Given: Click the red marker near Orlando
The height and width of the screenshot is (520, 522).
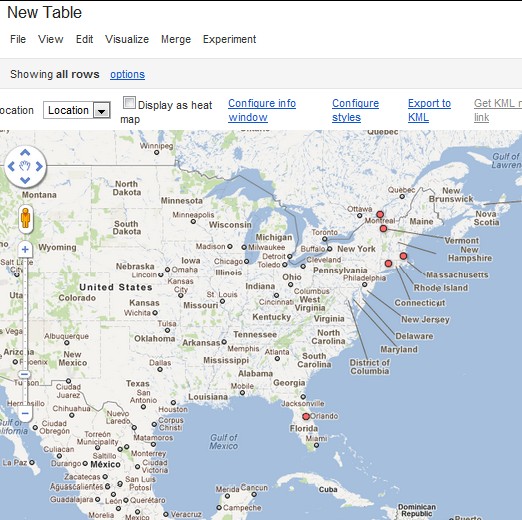Looking at the screenshot, I should click(306, 416).
